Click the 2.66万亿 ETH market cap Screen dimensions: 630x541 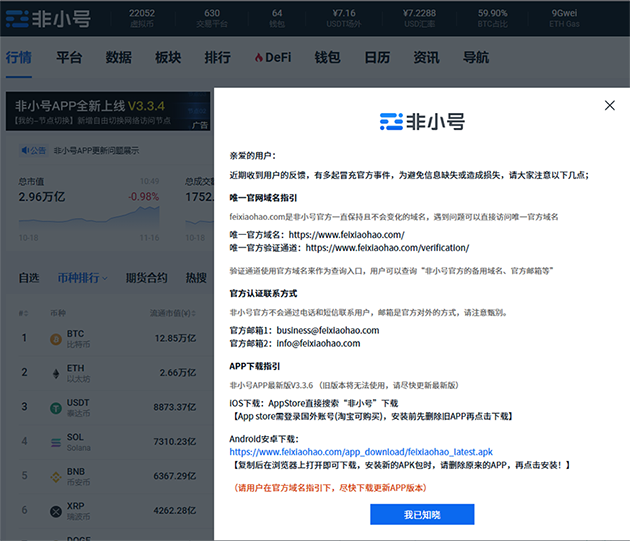point(178,373)
